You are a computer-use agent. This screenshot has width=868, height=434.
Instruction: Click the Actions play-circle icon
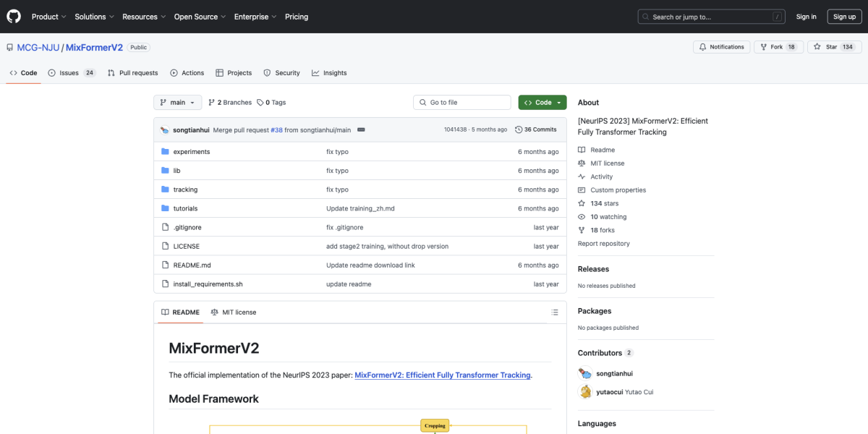pyautogui.click(x=174, y=72)
